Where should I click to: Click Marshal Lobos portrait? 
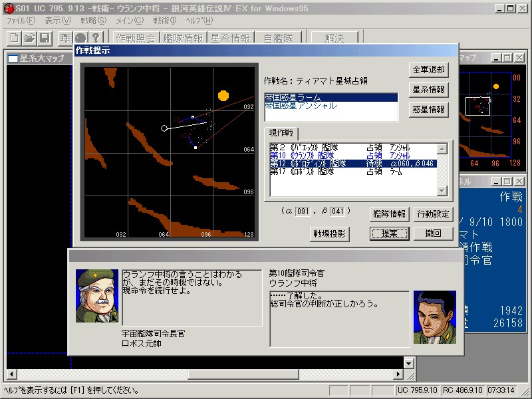pos(97,296)
